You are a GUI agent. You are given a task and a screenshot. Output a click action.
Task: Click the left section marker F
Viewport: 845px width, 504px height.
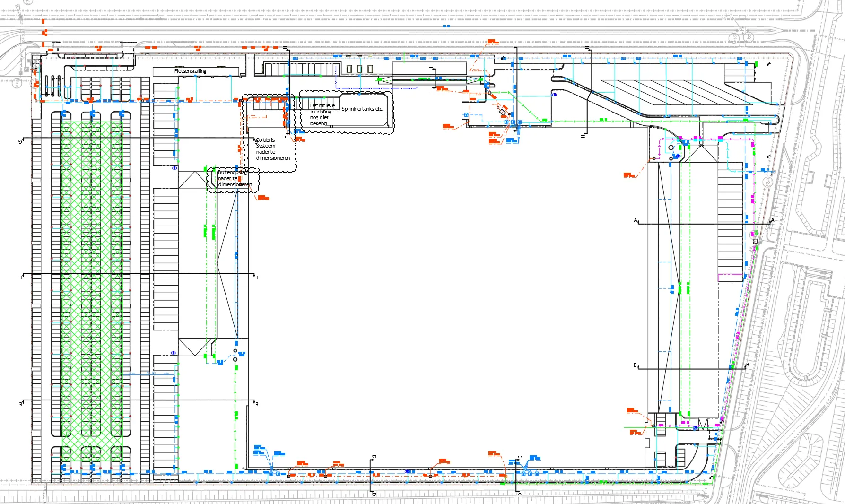click(x=20, y=278)
